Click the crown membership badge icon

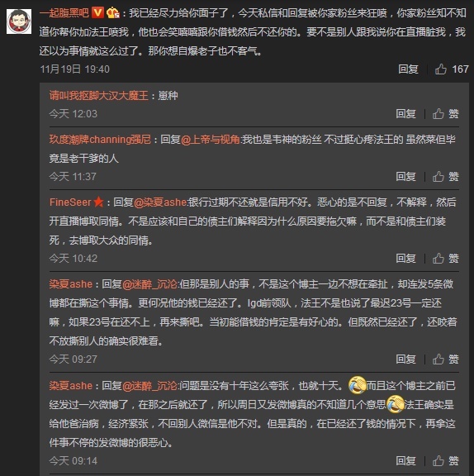tap(113, 12)
